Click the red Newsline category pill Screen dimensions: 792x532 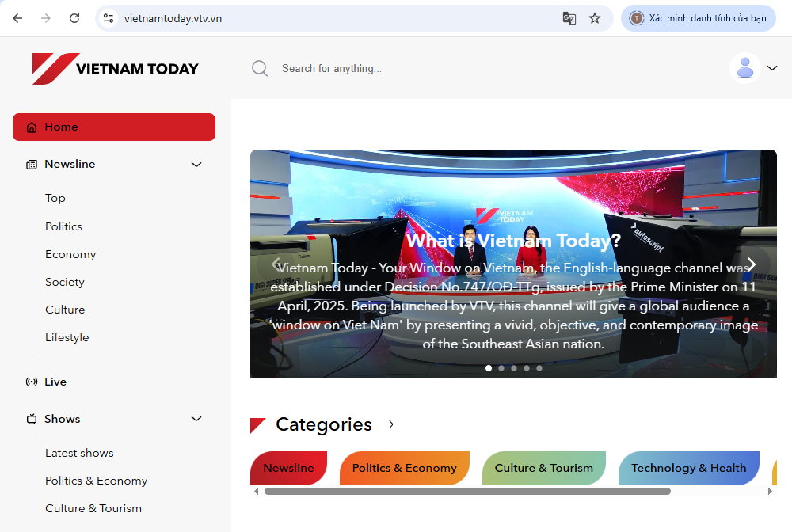click(x=289, y=469)
